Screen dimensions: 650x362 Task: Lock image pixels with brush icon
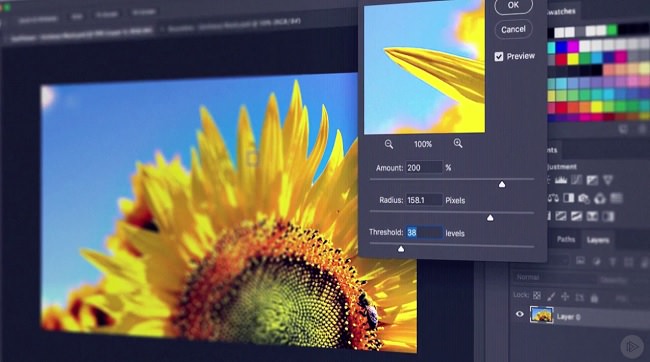point(551,296)
